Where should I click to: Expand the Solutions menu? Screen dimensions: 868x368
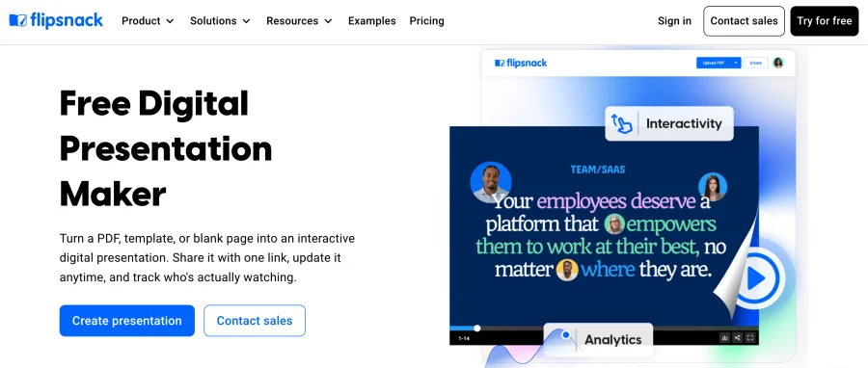(220, 21)
